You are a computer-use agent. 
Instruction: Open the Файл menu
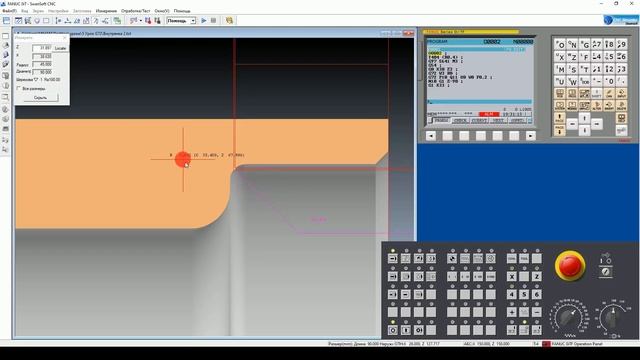coord(9,11)
